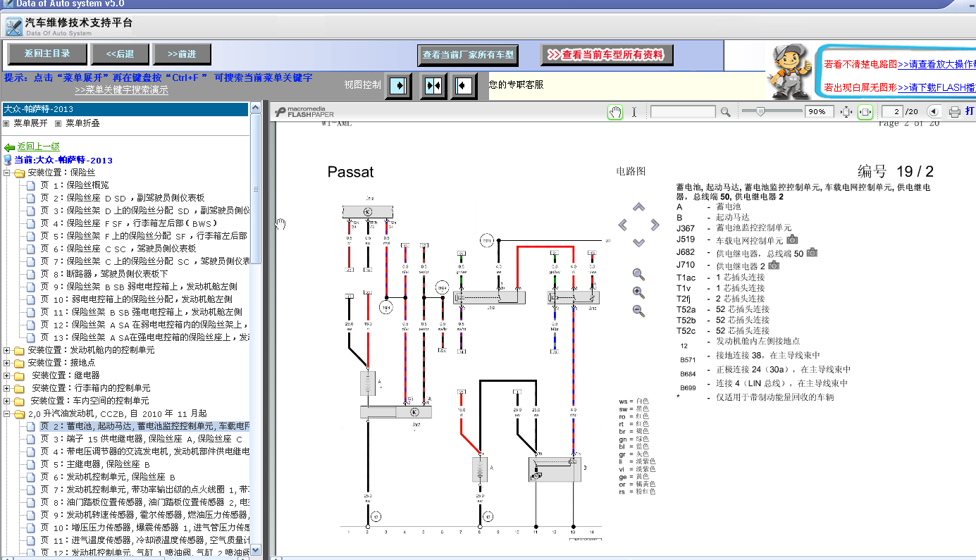Click the view control expand-right icon
The width and height of the screenshot is (976, 560).
coord(398,85)
